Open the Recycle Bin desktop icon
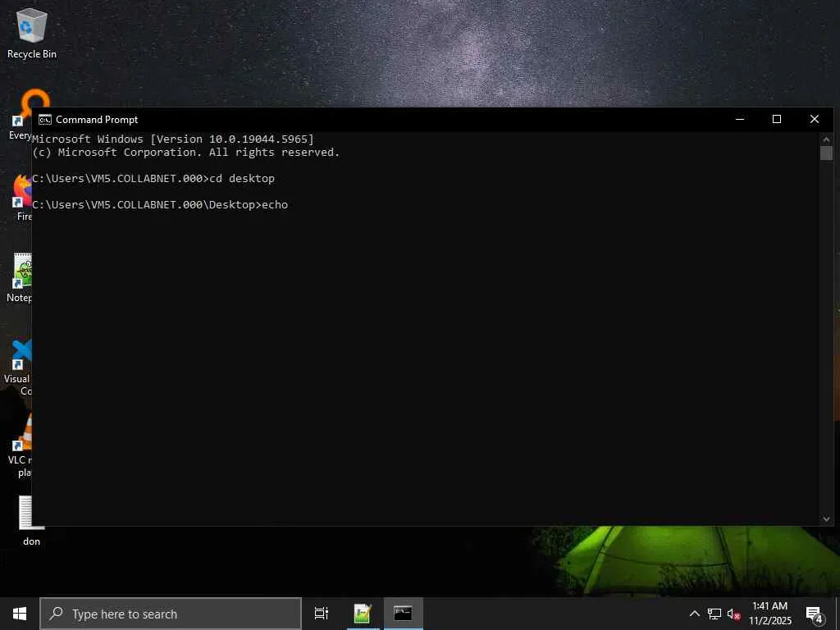 pos(32,33)
